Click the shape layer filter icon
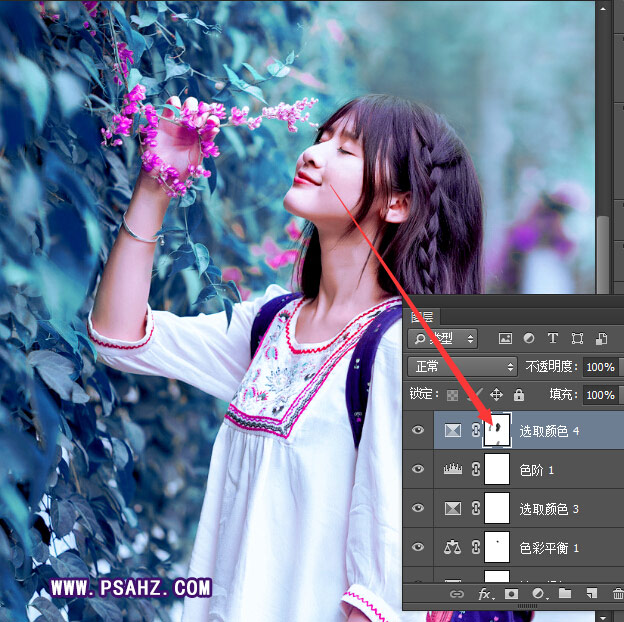The image size is (624, 622). [577, 339]
